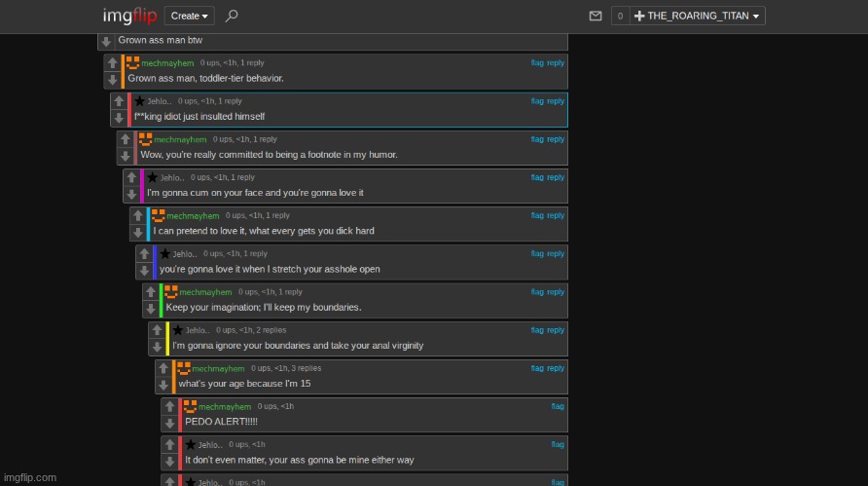
Task: Downvote the 'PEDO ALERT!!!!' comment
Action: click(169, 423)
